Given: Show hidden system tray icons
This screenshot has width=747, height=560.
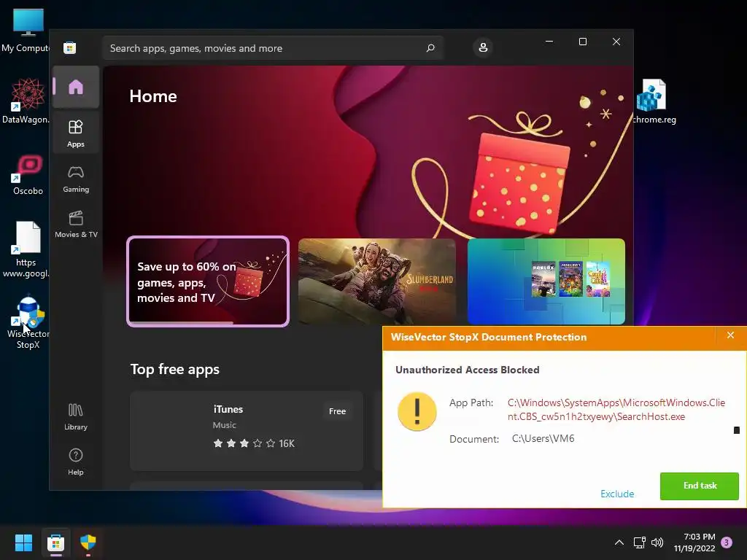Looking at the screenshot, I should click(x=619, y=542).
